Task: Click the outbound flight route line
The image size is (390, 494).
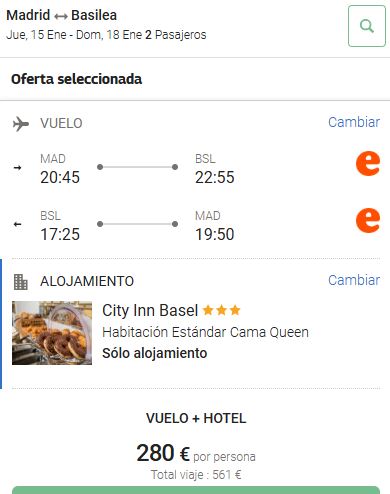Action: coord(137,167)
